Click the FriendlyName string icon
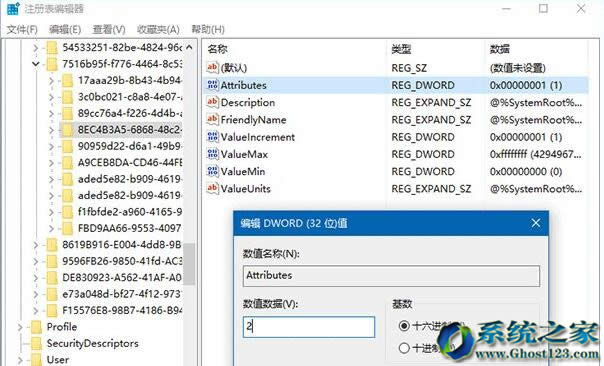 pos(213,119)
